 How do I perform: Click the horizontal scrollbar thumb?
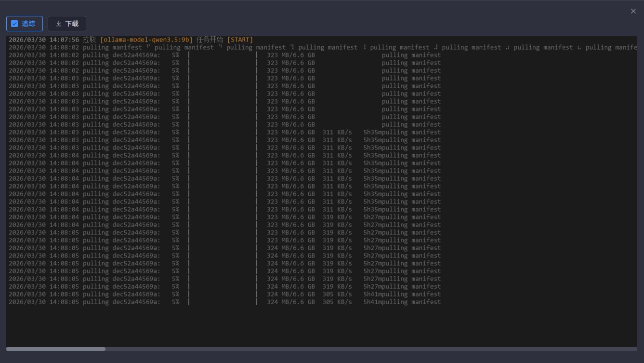(x=56, y=349)
